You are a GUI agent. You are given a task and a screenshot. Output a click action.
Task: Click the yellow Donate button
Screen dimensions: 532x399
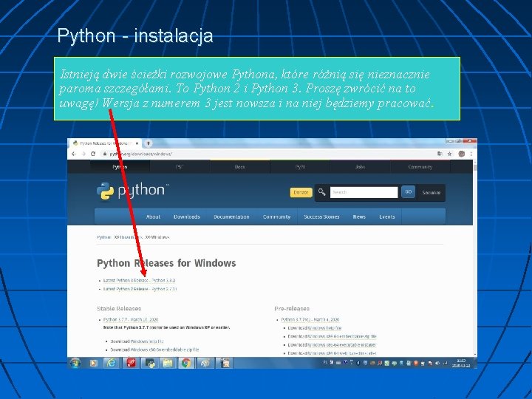coord(301,192)
